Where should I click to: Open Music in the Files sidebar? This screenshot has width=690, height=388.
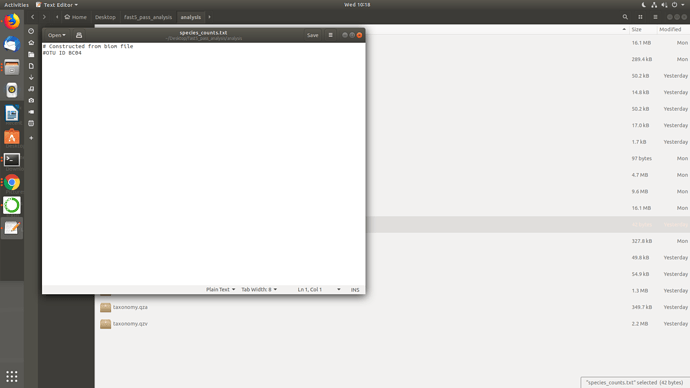(31, 89)
